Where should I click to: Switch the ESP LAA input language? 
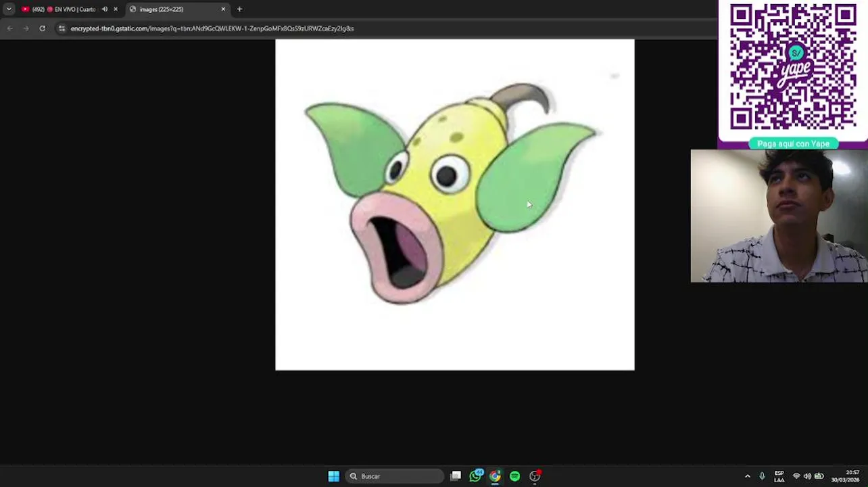(779, 476)
